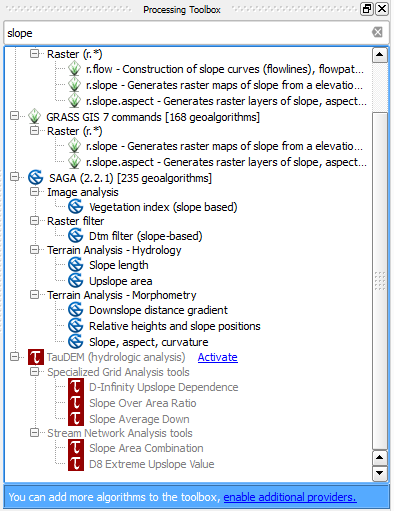
Task: Click the scrollbar down arrow at bottom
Action: tap(380, 473)
